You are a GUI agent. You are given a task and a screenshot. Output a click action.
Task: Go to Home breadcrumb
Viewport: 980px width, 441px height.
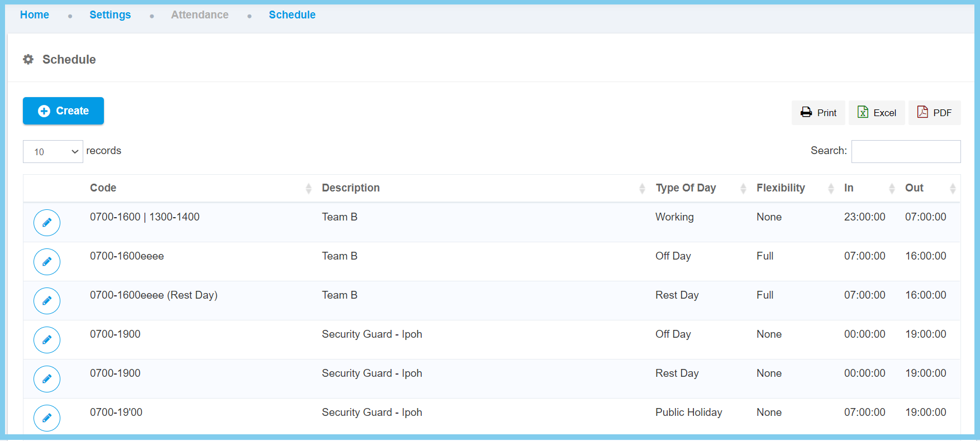pyautogui.click(x=35, y=15)
